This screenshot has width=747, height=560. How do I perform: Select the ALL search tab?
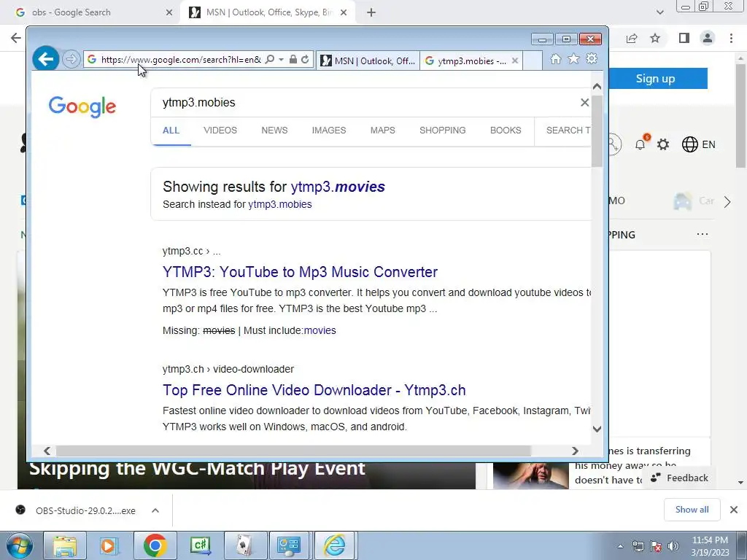coord(171,131)
